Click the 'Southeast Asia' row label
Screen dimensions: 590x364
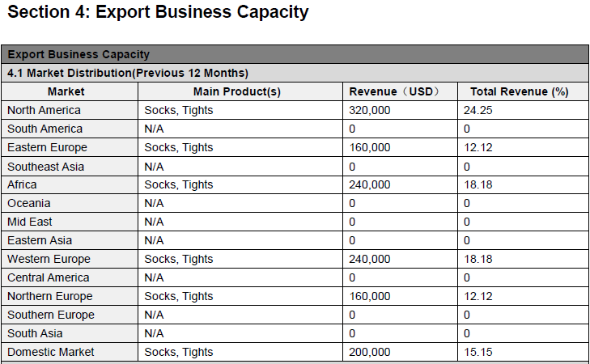(x=45, y=166)
